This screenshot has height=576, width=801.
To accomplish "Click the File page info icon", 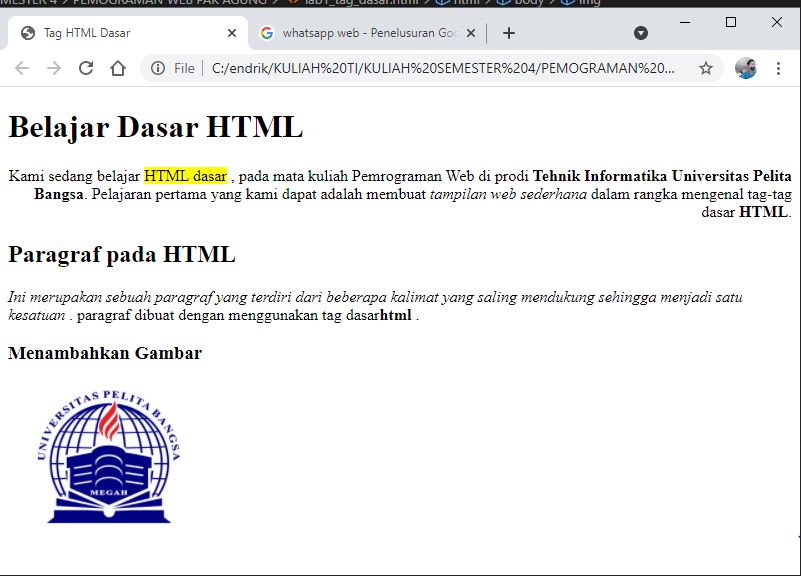I will (x=160, y=70).
